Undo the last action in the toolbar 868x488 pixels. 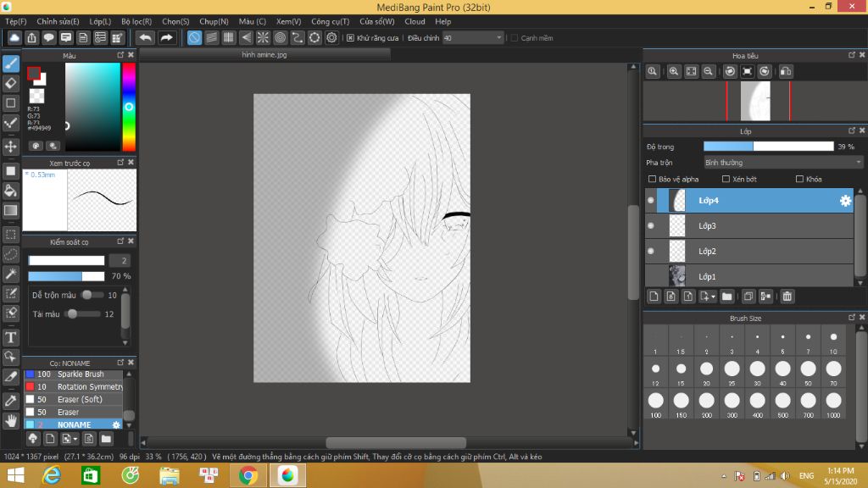[146, 37]
